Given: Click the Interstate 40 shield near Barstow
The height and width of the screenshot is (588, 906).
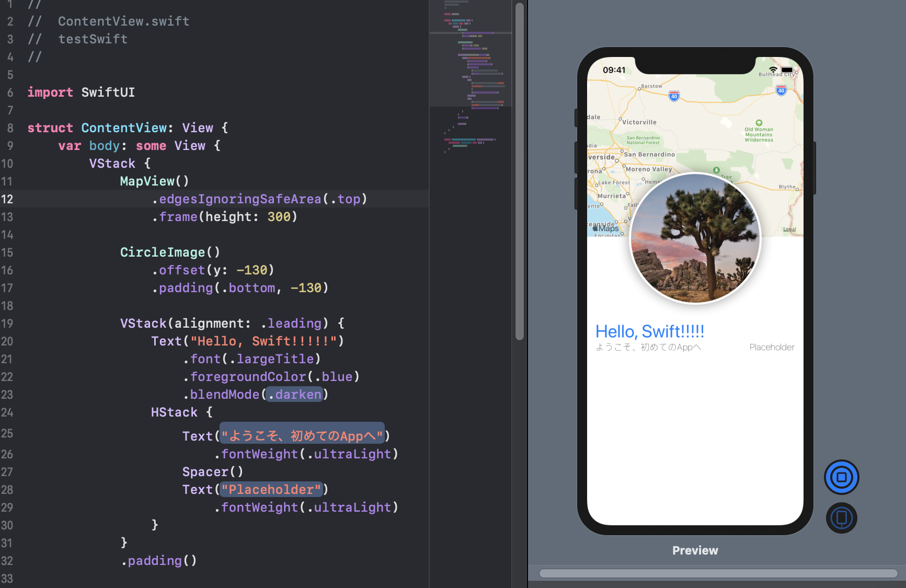Looking at the screenshot, I should [x=674, y=96].
